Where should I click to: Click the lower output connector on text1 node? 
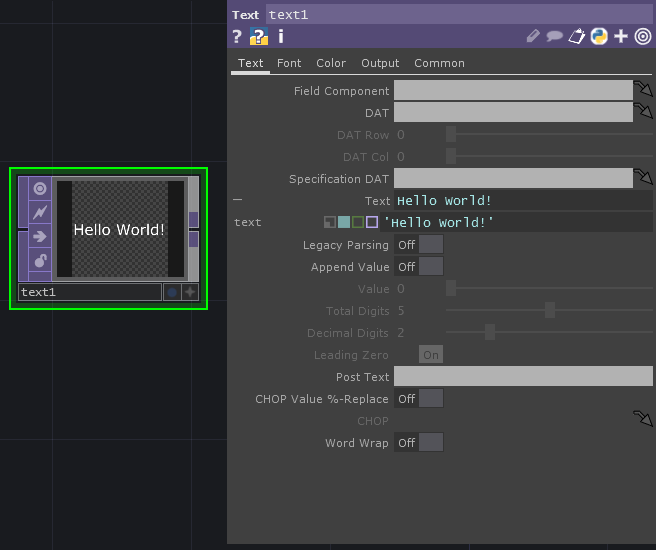[x=193, y=240]
